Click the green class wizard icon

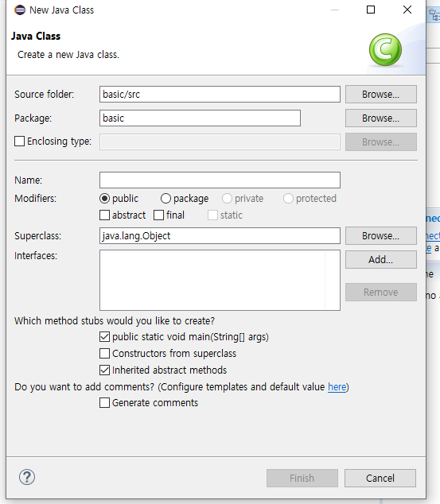tap(385, 50)
